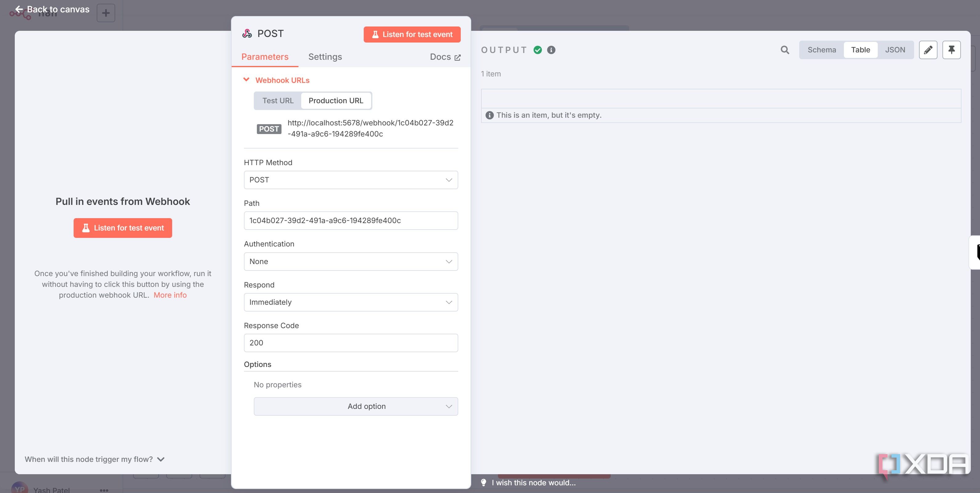The width and height of the screenshot is (980, 493).
Task: Click the green success check icon
Action: pos(537,50)
